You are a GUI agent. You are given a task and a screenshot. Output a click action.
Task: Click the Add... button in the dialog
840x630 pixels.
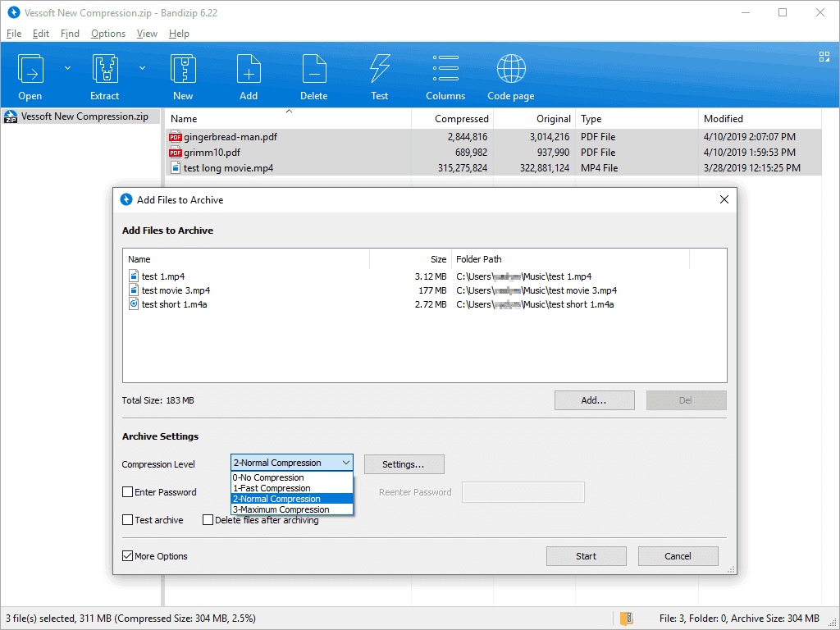pyautogui.click(x=594, y=400)
